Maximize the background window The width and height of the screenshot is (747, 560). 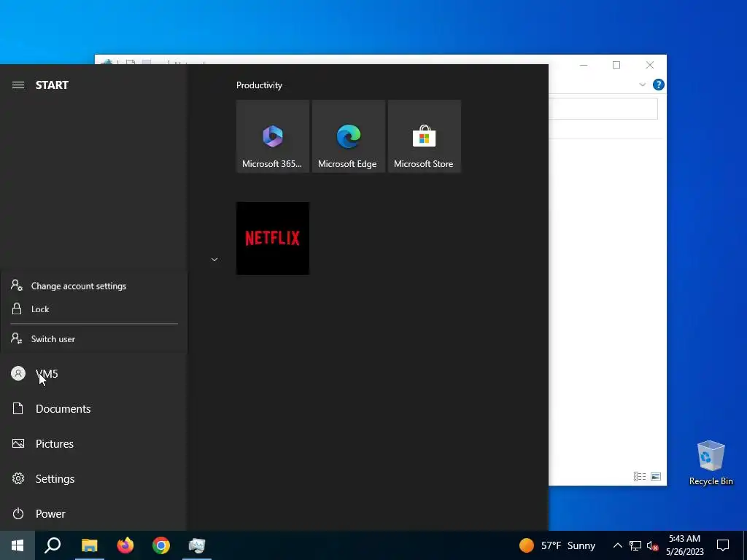(616, 65)
